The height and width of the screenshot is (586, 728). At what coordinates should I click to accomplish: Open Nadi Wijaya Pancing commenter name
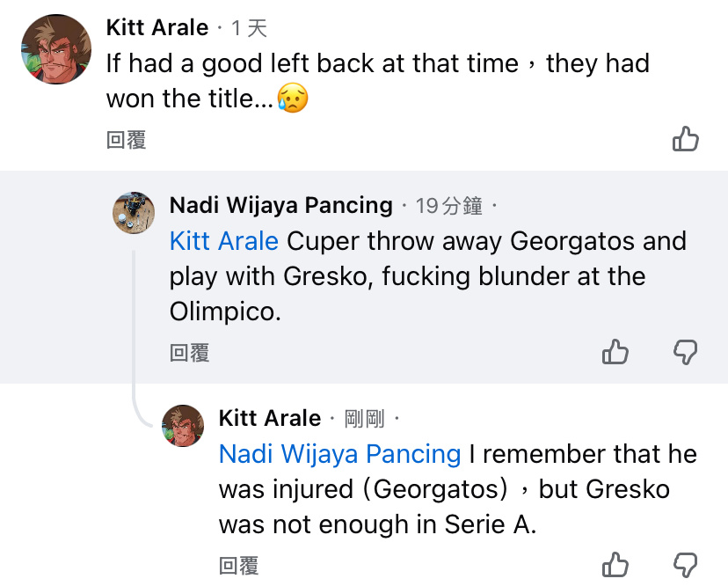pos(280,205)
